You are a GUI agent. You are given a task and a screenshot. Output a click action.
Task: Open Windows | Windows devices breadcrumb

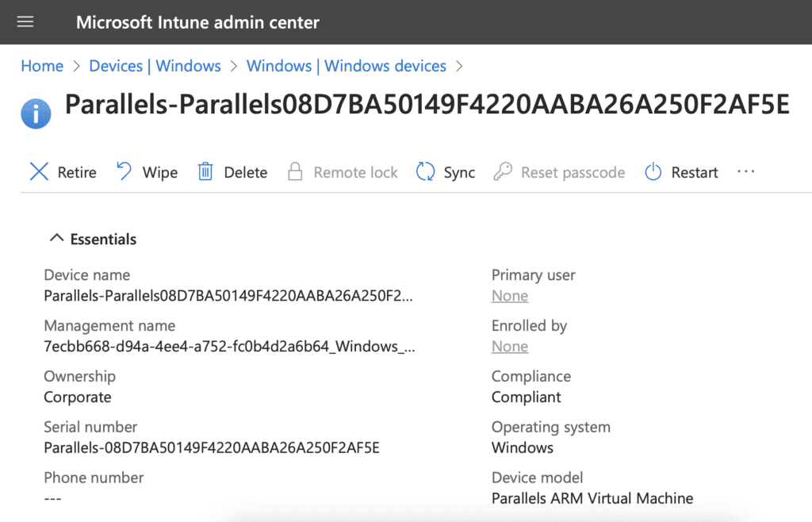(x=347, y=66)
